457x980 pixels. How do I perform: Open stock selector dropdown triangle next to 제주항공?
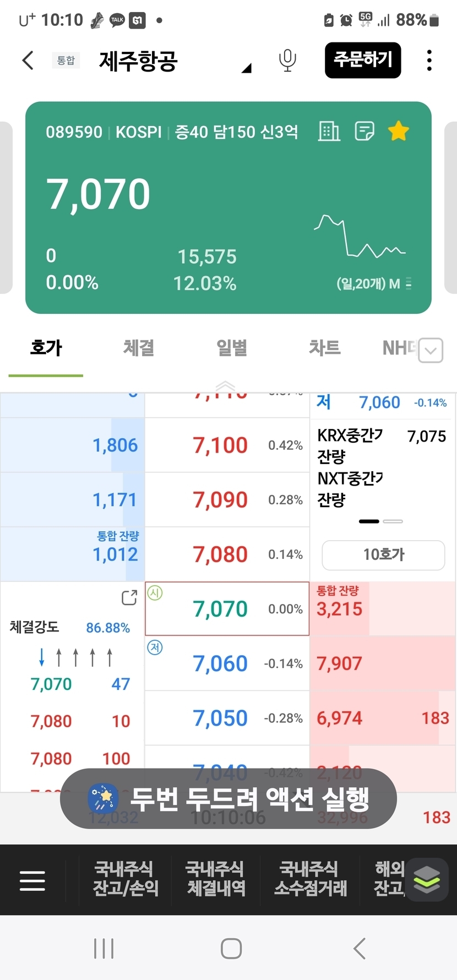pos(246,68)
